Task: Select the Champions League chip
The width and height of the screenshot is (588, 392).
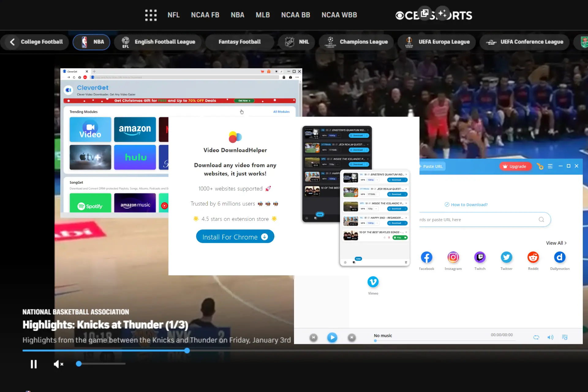Action: (x=356, y=42)
